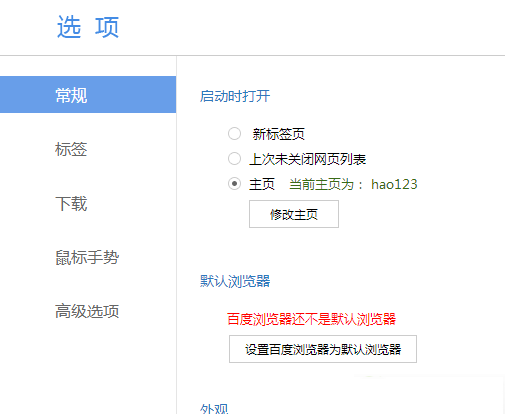Click the 启动时打开 section heading

[235, 96]
